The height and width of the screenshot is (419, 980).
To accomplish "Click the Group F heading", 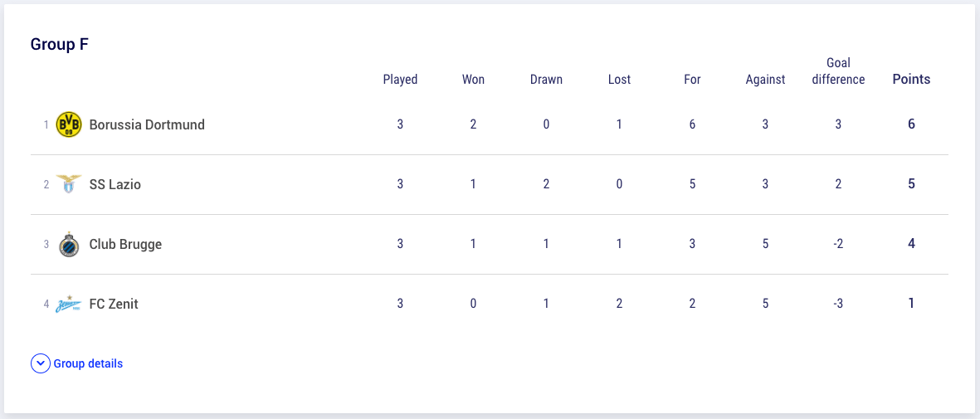I will (x=60, y=45).
